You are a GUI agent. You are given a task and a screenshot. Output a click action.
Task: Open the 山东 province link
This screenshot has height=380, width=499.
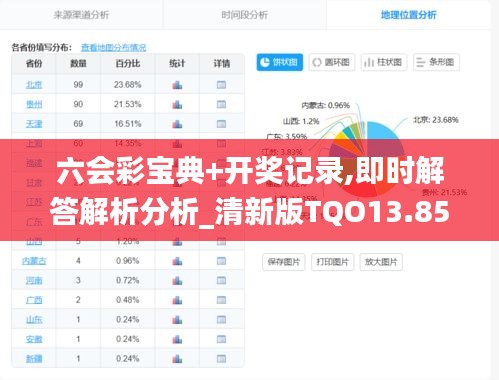(34, 320)
